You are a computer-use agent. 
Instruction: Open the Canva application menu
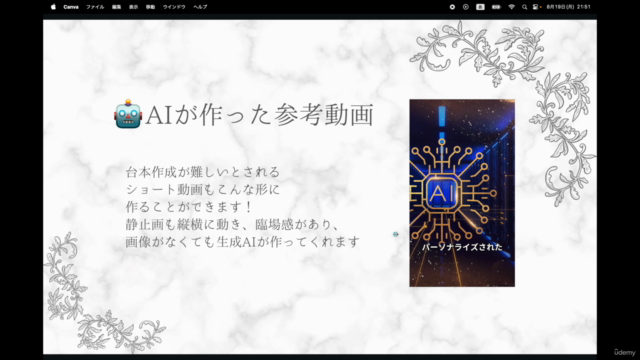click(x=71, y=7)
